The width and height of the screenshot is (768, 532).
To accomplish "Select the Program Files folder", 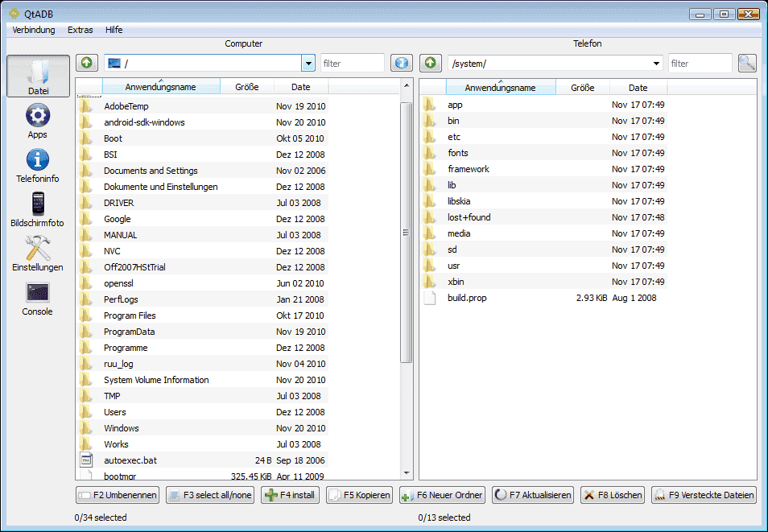I will (203, 315).
